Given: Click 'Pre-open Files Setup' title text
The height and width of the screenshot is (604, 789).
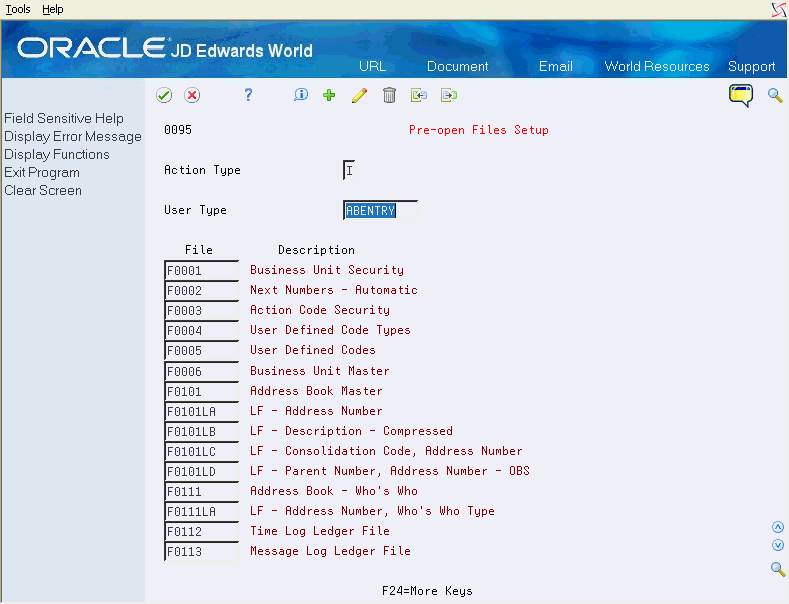Looking at the screenshot, I should point(479,130).
